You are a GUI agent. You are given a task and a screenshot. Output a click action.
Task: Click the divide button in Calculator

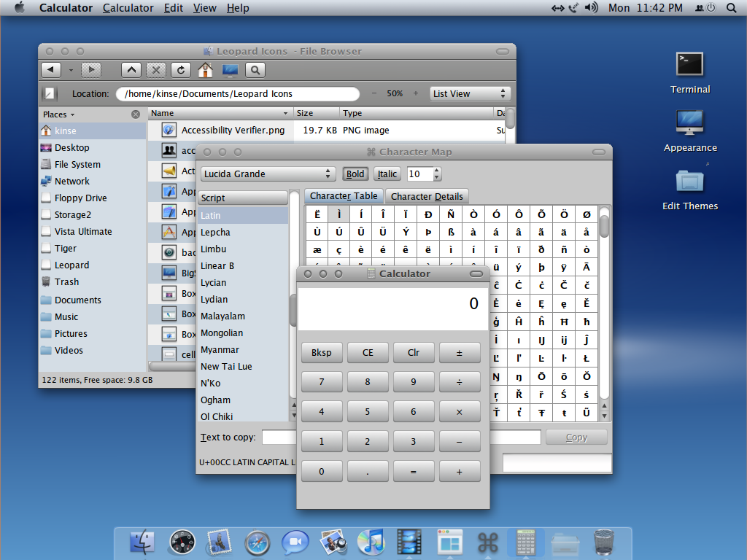pos(460,382)
